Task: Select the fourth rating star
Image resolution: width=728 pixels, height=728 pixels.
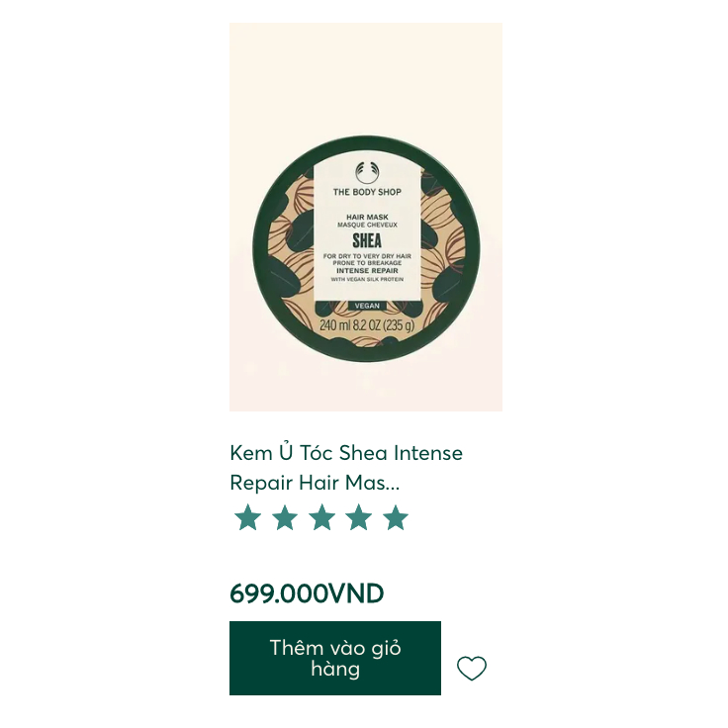Action: [359, 517]
